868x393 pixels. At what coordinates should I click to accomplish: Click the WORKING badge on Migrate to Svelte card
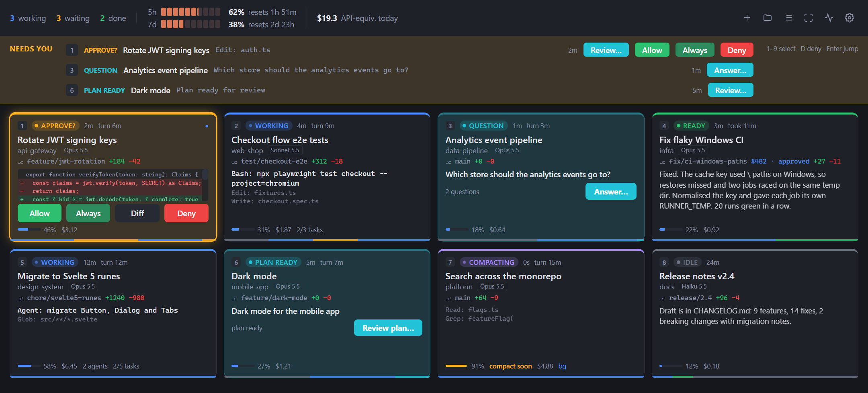pos(55,262)
